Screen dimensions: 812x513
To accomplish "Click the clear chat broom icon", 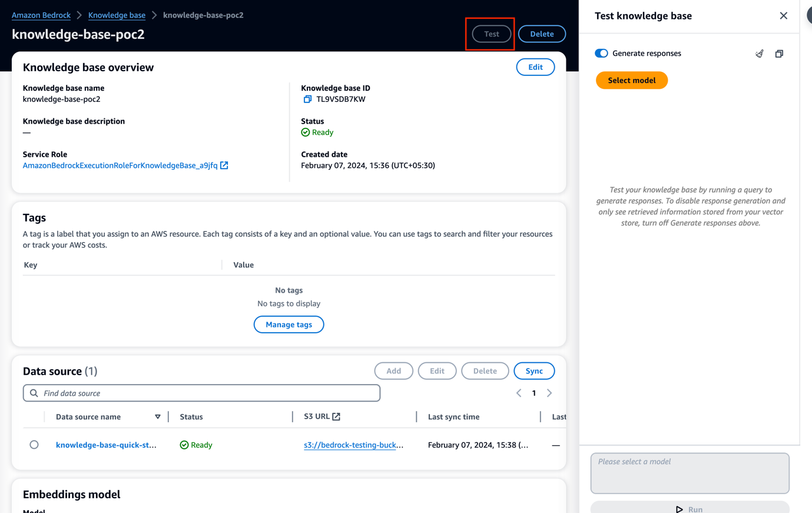I will (x=760, y=54).
